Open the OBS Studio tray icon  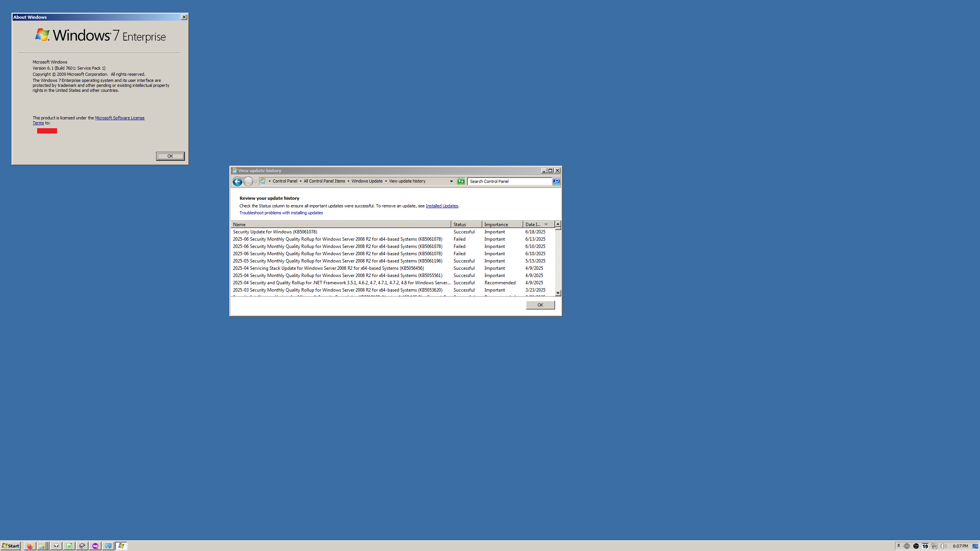click(x=916, y=546)
